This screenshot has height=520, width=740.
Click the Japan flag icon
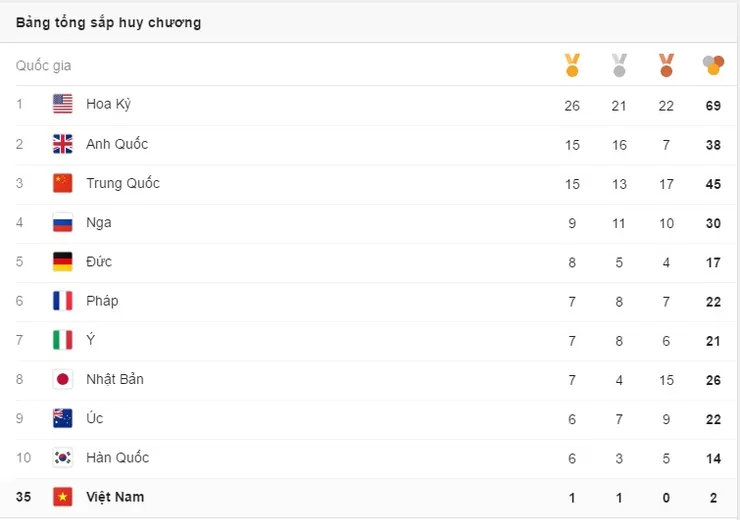63,379
